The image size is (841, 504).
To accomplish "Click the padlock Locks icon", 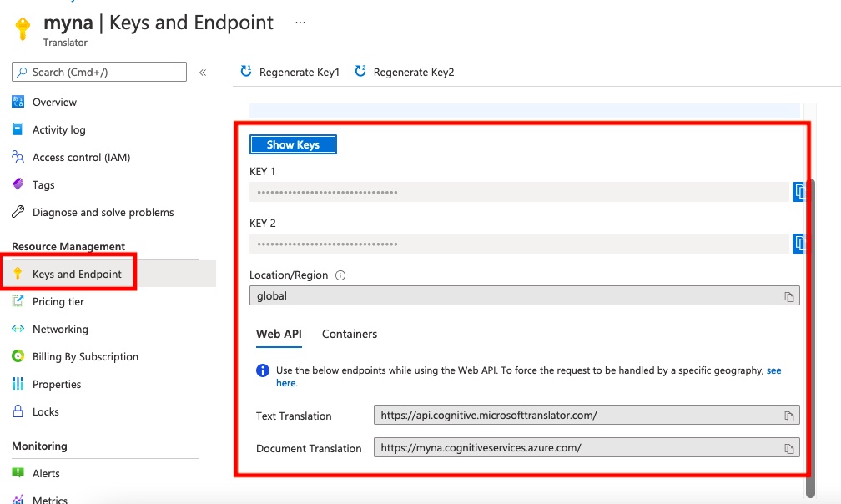I will 18,411.
